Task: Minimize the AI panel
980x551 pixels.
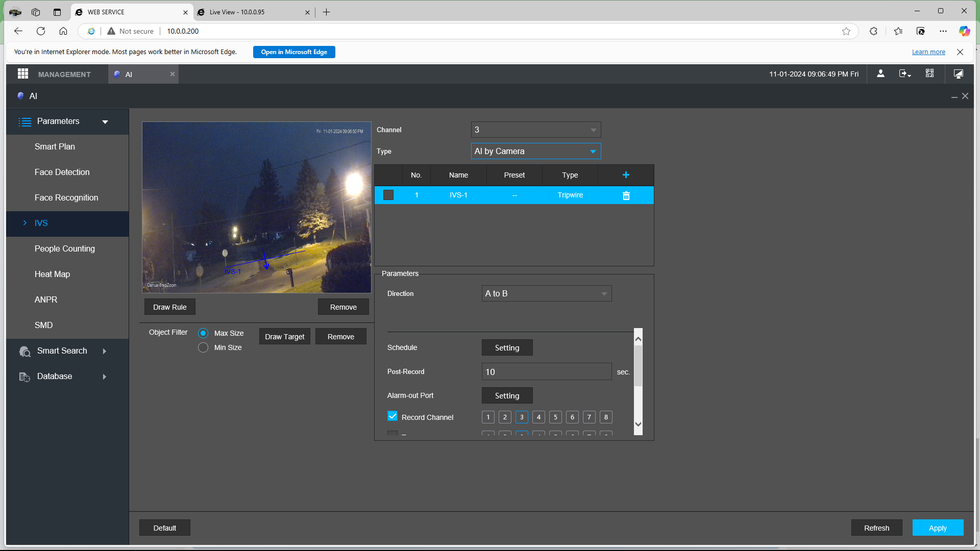Action: 954,96
